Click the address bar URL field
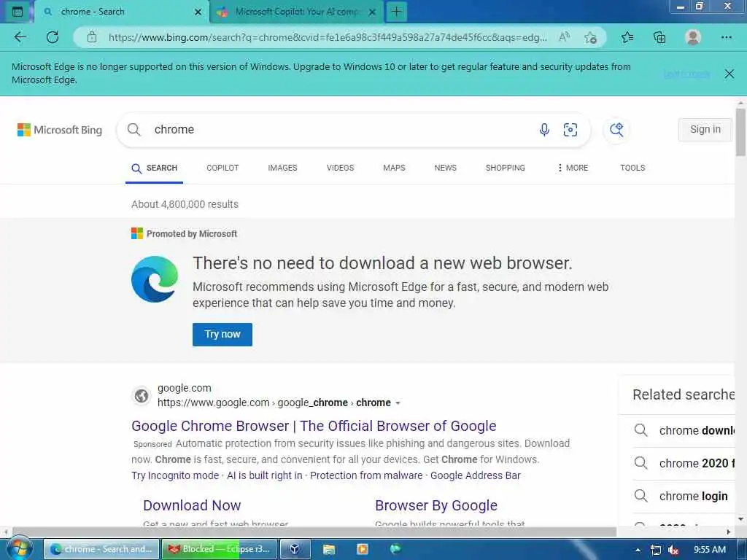747x560 pixels. 328,37
